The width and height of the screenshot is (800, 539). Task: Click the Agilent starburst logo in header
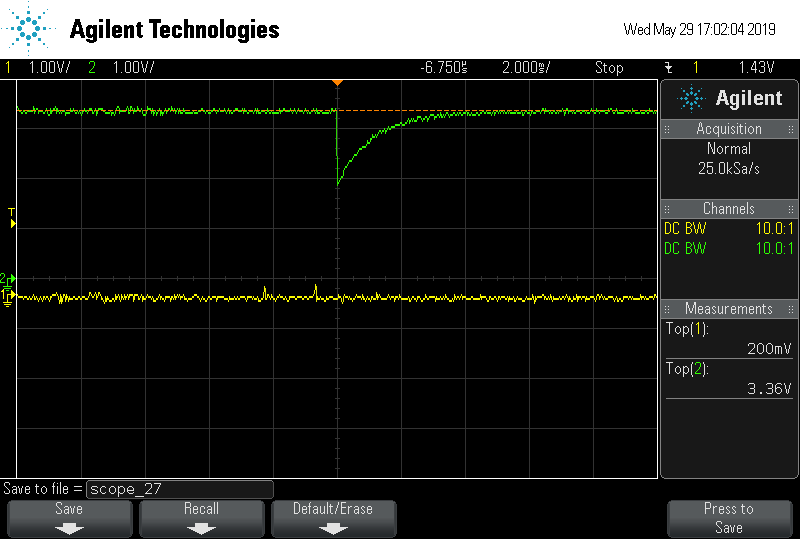[x=29, y=29]
